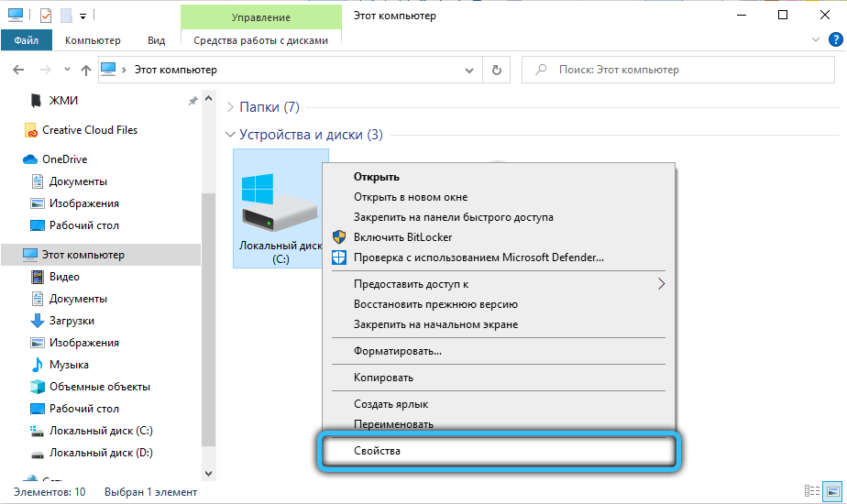Collapse the Устройства и диски section
Image resolution: width=847 pixels, height=504 pixels.
[x=230, y=135]
